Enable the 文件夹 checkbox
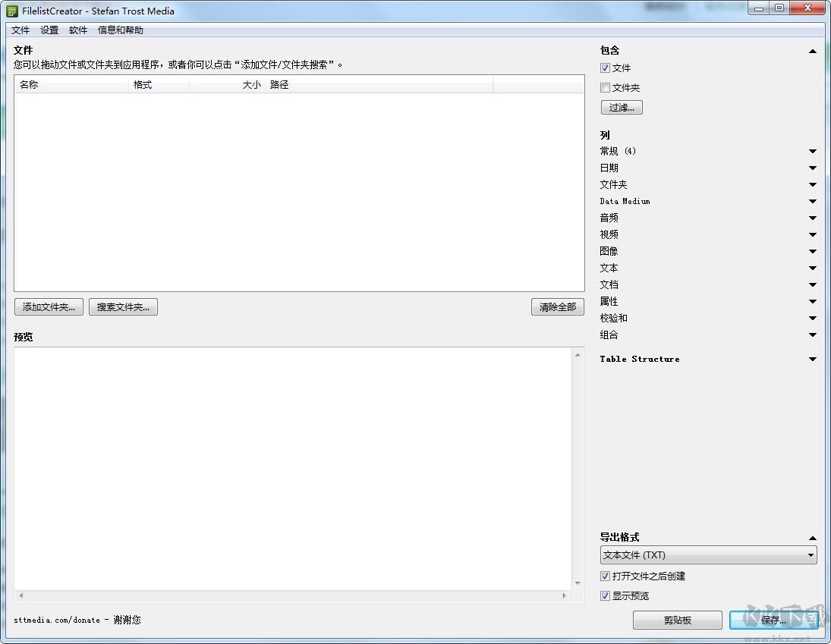This screenshot has height=644, width=831. (x=605, y=87)
